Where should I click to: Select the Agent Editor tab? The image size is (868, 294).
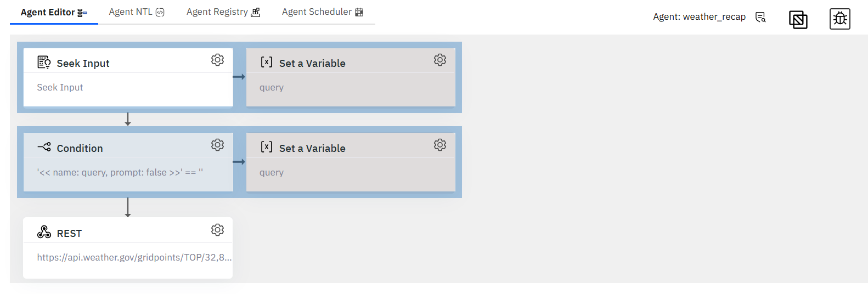pyautogui.click(x=54, y=12)
